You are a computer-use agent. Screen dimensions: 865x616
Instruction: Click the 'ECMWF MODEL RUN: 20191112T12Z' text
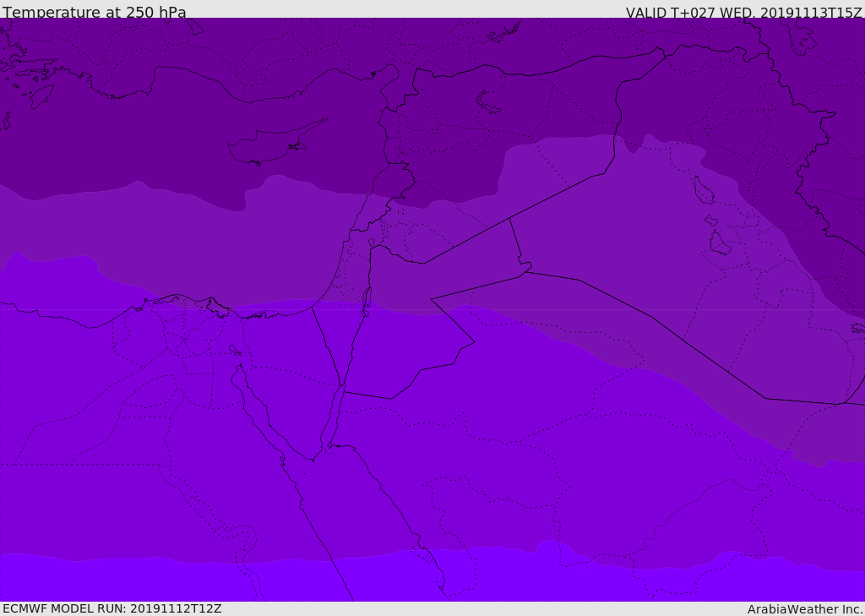[112, 608]
